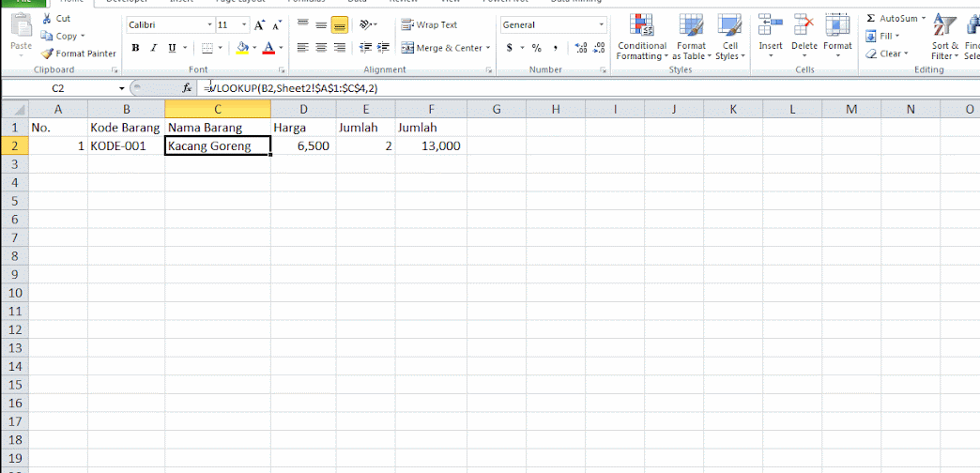
Task: Open fill color dropdown arrow
Action: 254,48
